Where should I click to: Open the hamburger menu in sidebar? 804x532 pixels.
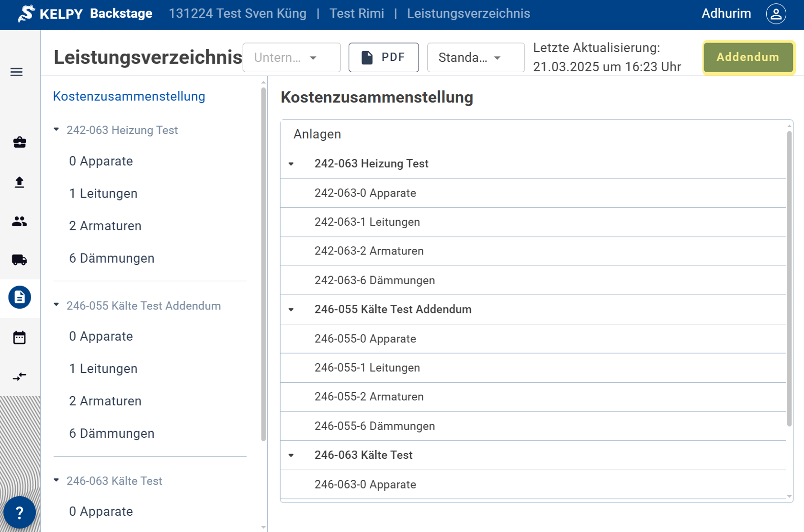coord(17,72)
